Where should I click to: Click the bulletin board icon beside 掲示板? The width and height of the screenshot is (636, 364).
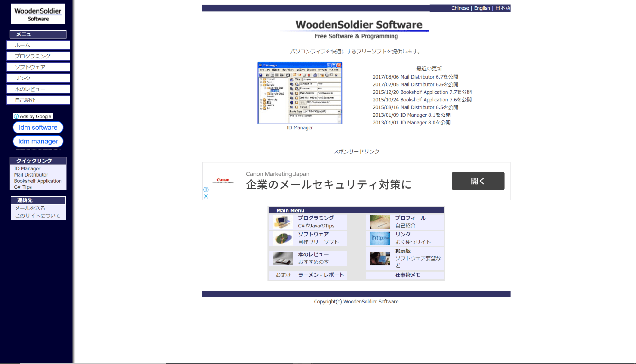pyautogui.click(x=380, y=258)
